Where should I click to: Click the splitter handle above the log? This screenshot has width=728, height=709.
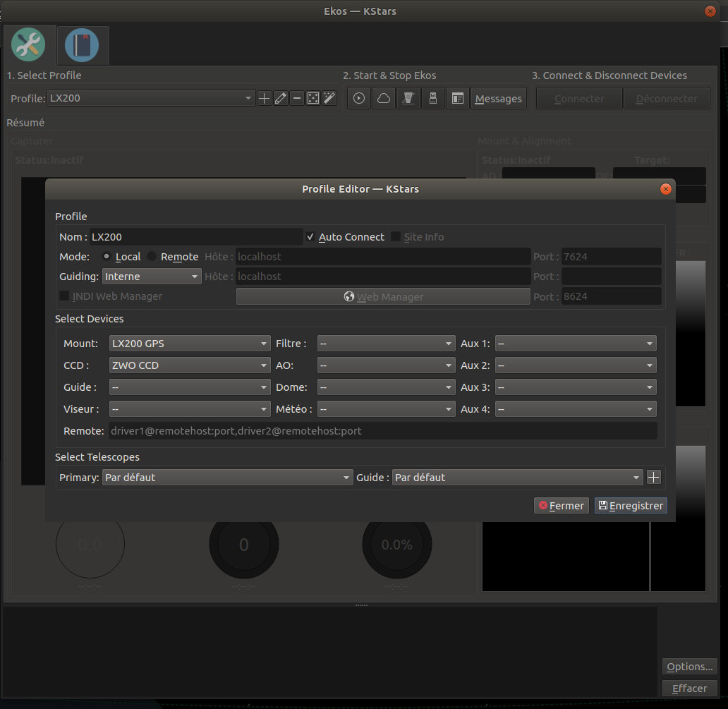pos(361,605)
